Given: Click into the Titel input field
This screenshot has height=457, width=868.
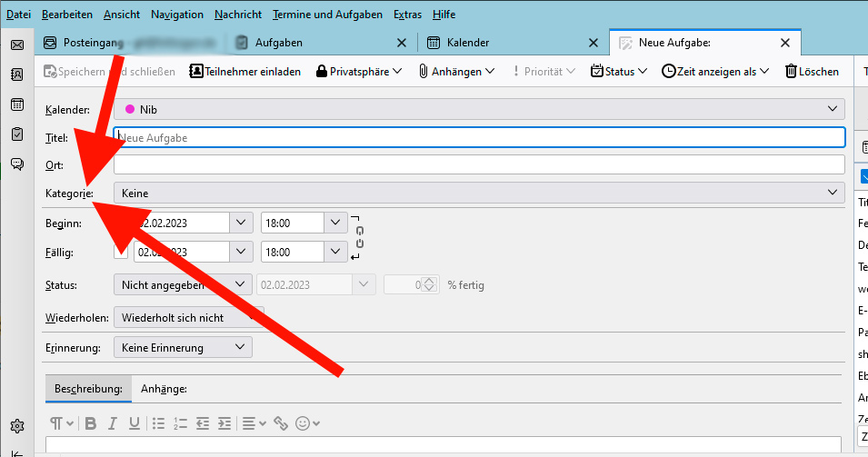Looking at the screenshot, I should tap(479, 137).
